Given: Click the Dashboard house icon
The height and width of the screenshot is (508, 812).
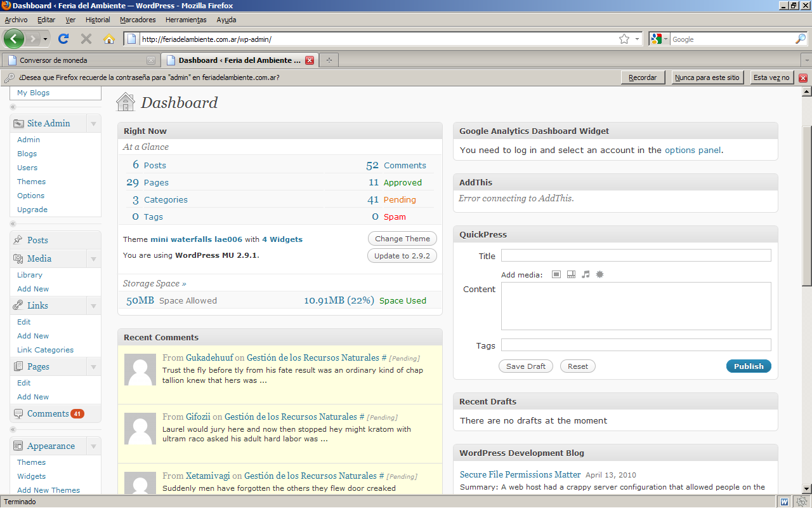Looking at the screenshot, I should tap(126, 102).
